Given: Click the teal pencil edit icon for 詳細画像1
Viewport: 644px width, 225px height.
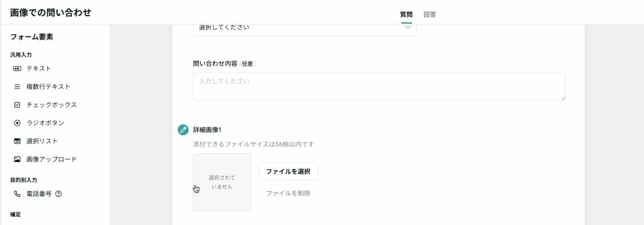Looking at the screenshot, I should pos(183,130).
